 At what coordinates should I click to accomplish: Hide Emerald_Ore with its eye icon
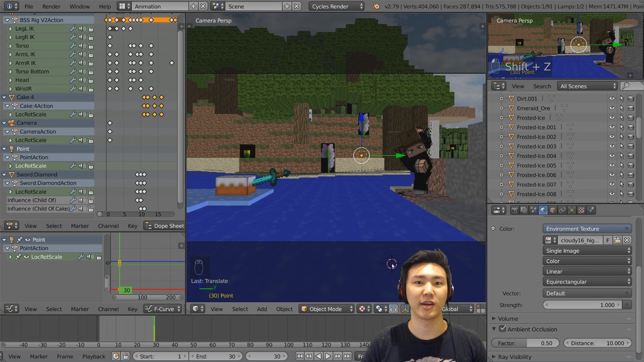(x=612, y=108)
